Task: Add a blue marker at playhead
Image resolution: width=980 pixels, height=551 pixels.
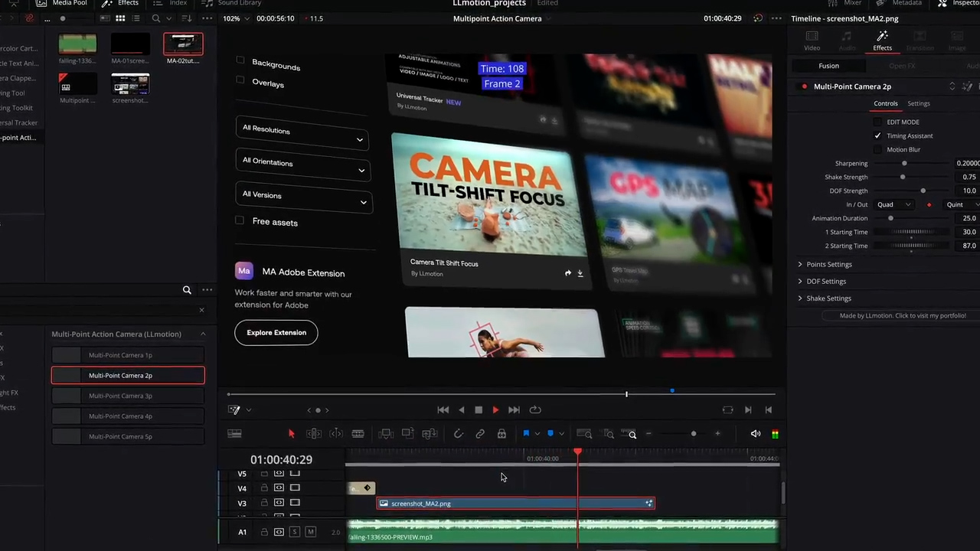Action: coord(550,434)
